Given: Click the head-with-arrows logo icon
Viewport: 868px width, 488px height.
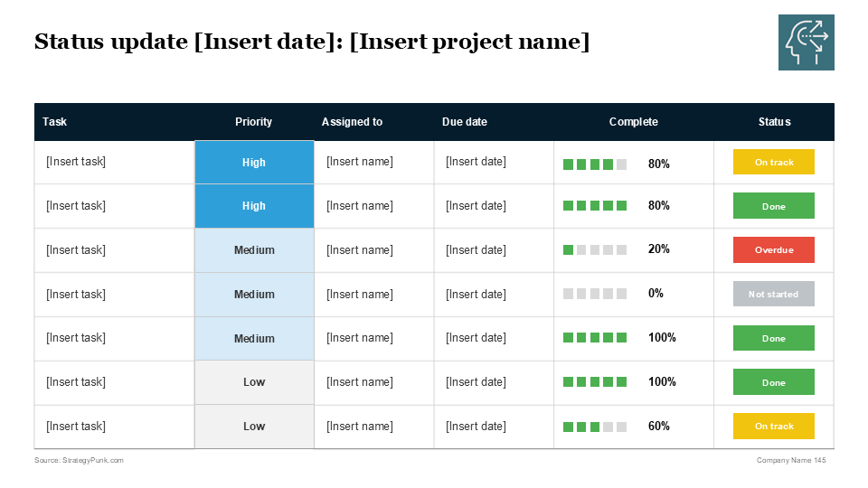Looking at the screenshot, I should pyautogui.click(x=806, y=42).
